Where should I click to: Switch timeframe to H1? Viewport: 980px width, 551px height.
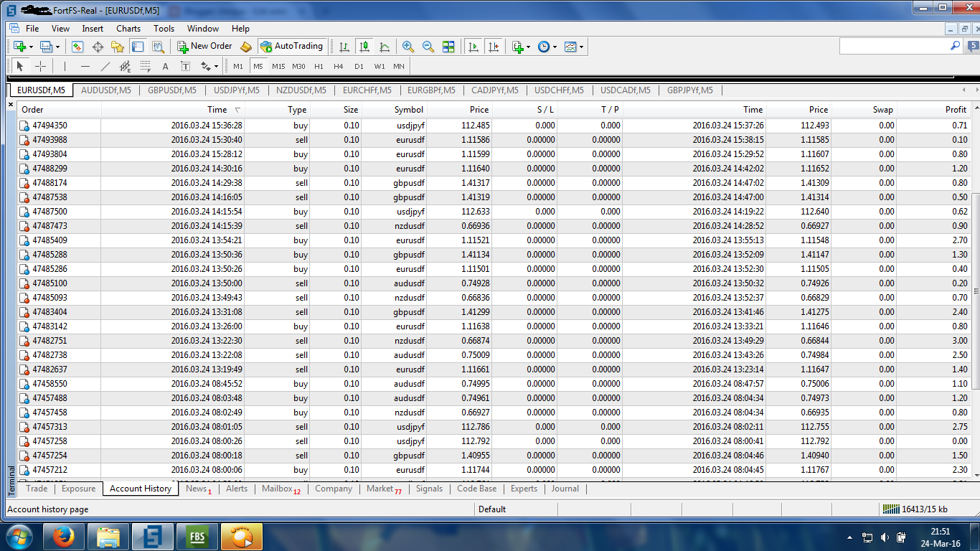[x=319, y=66]
